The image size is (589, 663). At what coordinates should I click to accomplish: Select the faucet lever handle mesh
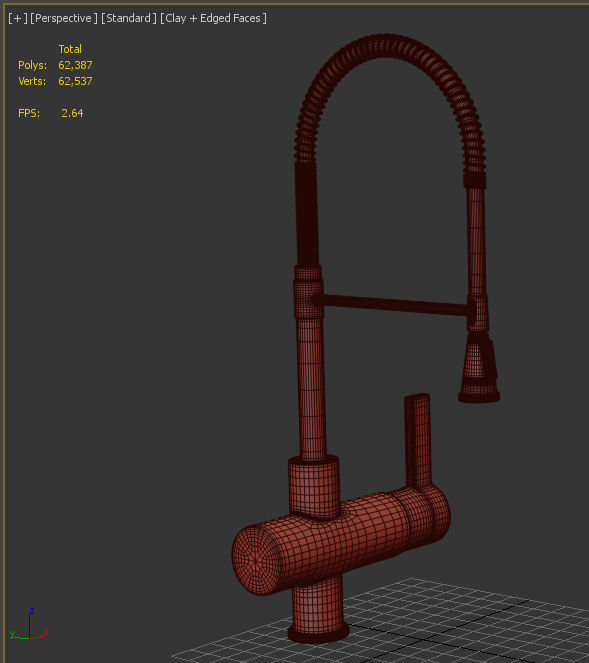click(x=418, y=440)
